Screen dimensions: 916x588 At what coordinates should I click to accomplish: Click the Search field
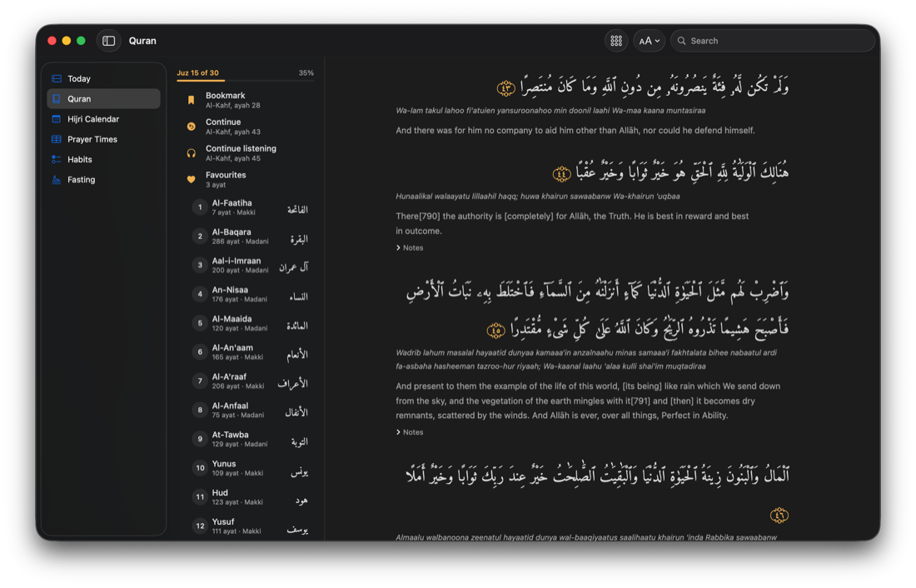[x=771, y=41]
